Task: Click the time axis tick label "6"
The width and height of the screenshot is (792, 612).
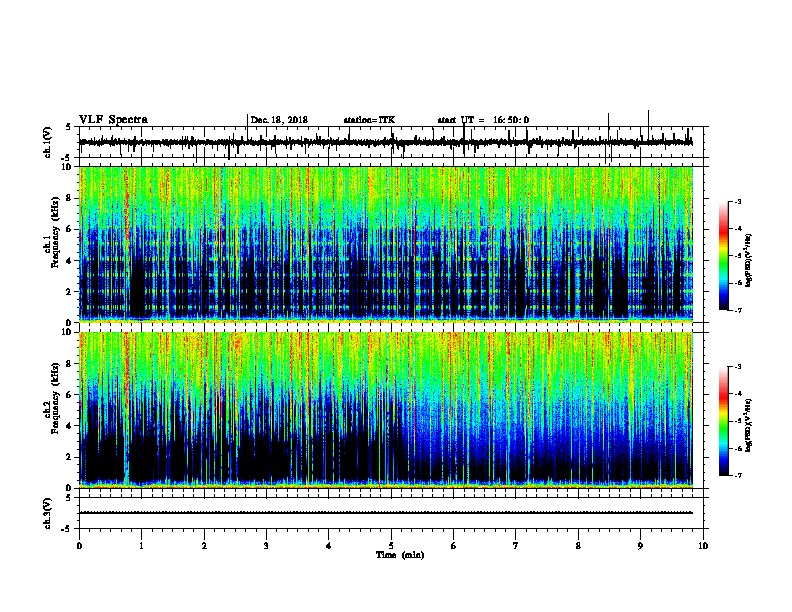Action: point(454,546)
